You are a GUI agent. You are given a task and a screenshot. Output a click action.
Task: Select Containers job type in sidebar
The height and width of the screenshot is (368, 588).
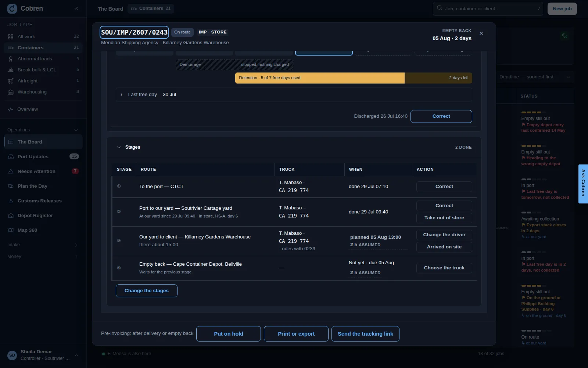pos(43,47)
